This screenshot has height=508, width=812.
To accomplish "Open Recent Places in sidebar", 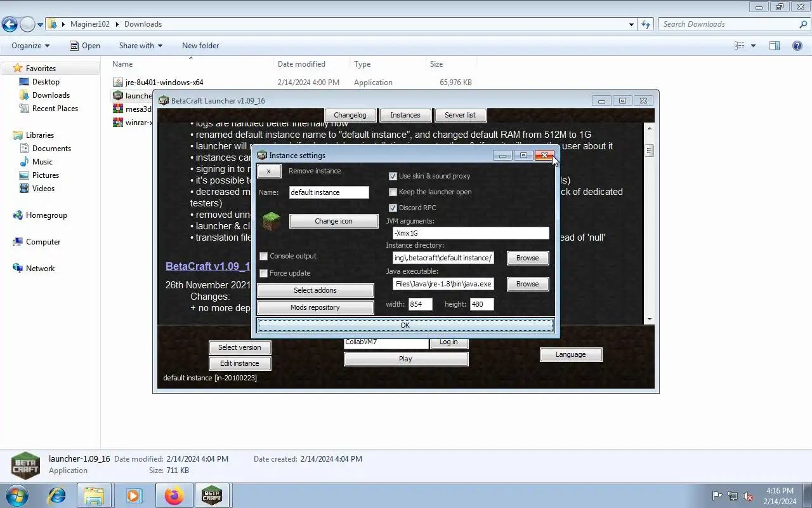I will tap(55, 108).
